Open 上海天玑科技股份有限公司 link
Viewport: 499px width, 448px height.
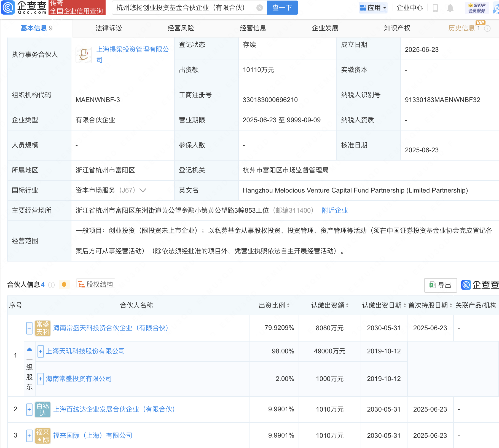tap(85, 351)
